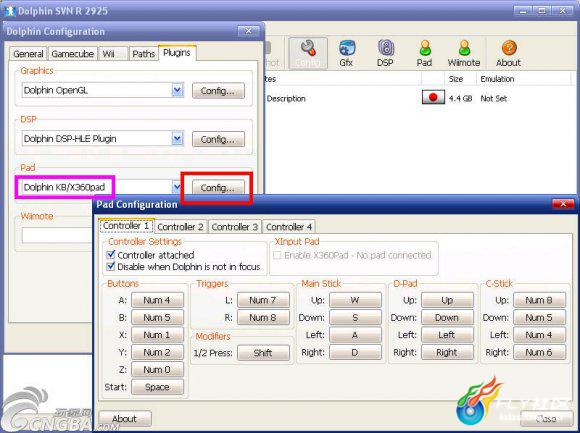The width and height of the screenshot is (580, 433).
Task: Click C-Stick Right mapping Num 6
Action: click(539, 352)
